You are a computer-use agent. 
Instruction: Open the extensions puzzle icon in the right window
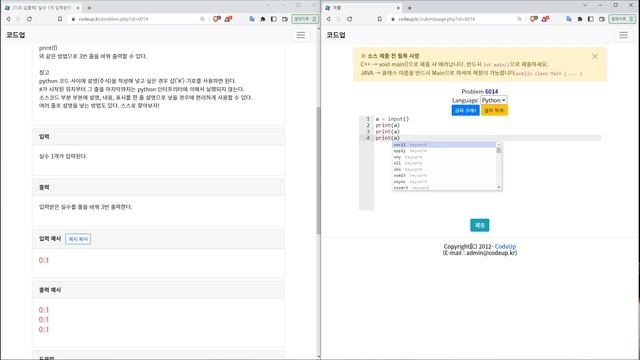[580, 19]
